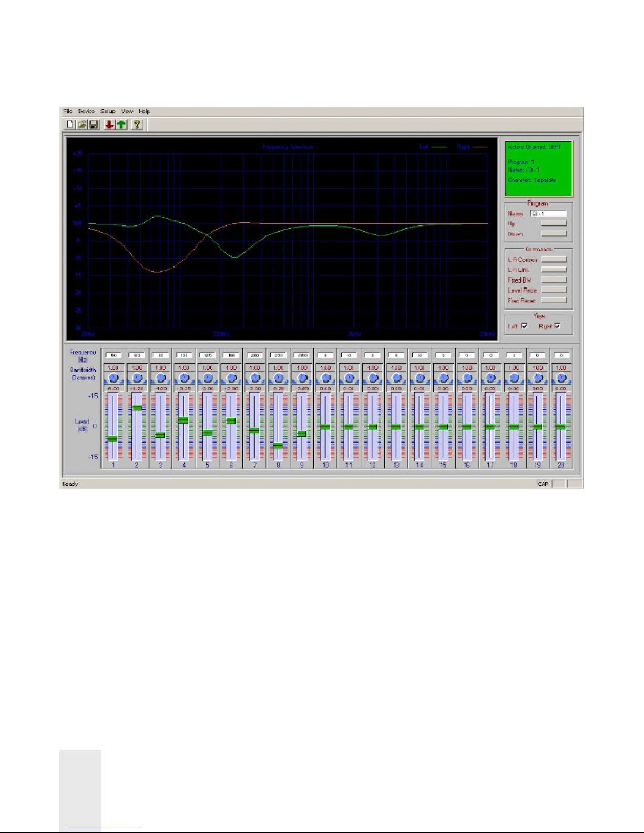Click the band 8 bandwidth knob
This screenshot has width=644, height=833.
(x=279, y=378)
